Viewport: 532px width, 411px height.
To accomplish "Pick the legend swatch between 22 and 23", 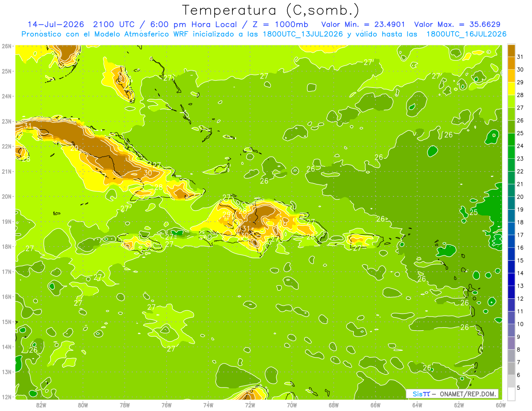I will (x=511, y=165).
